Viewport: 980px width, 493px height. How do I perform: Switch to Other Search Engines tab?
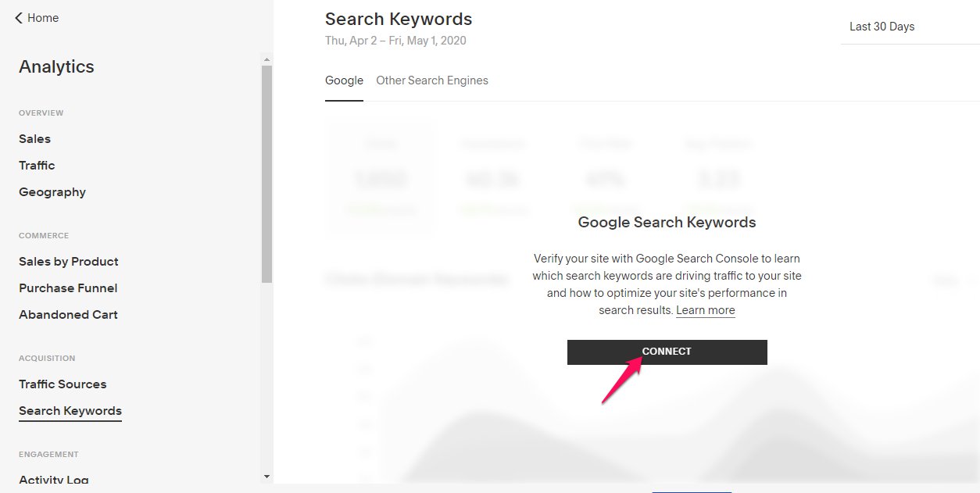432,80
